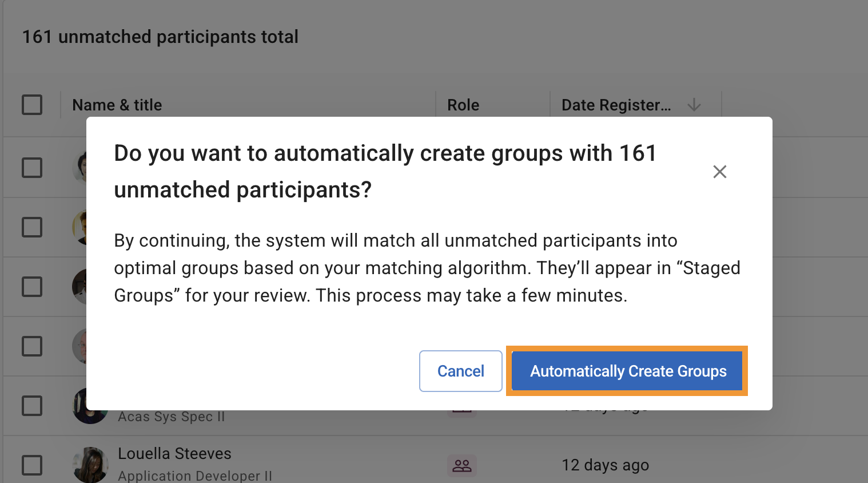Click the 12 days ago registration date text
The image size is (868, 483).
[x=605, y=465]
